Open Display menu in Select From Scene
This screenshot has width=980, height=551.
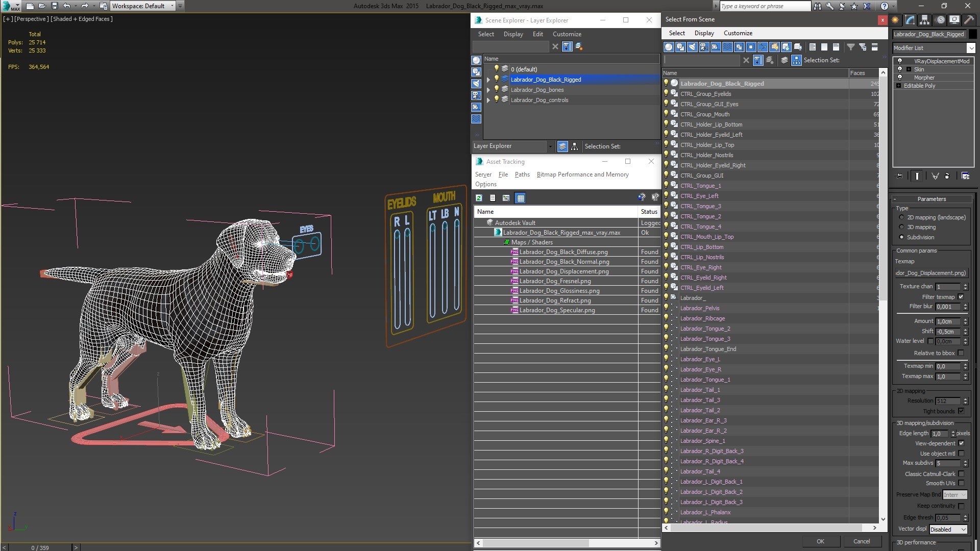(704, 33)
